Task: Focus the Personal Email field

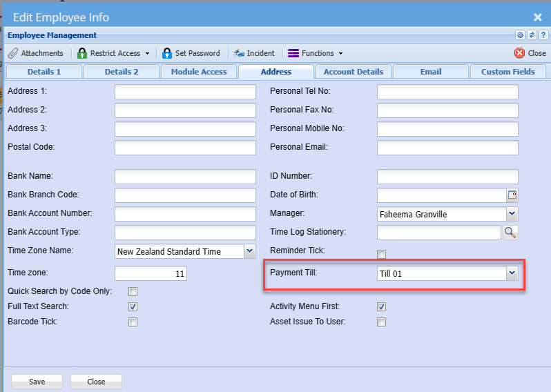Action: point(447,148)
